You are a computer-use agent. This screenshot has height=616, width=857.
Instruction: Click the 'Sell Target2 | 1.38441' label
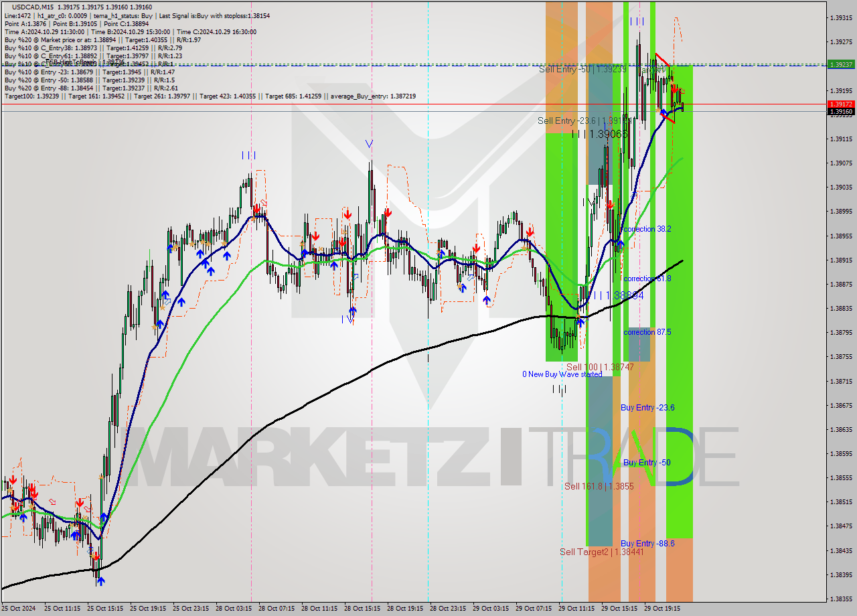click(602, 552)
